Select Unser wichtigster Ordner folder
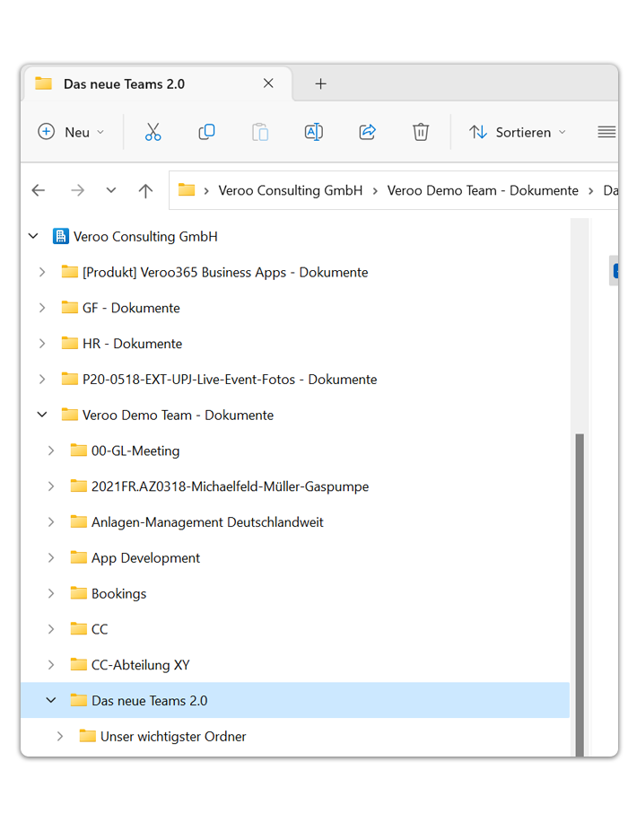The height and width of the screenshot is (840, 628). coord(173,737)
